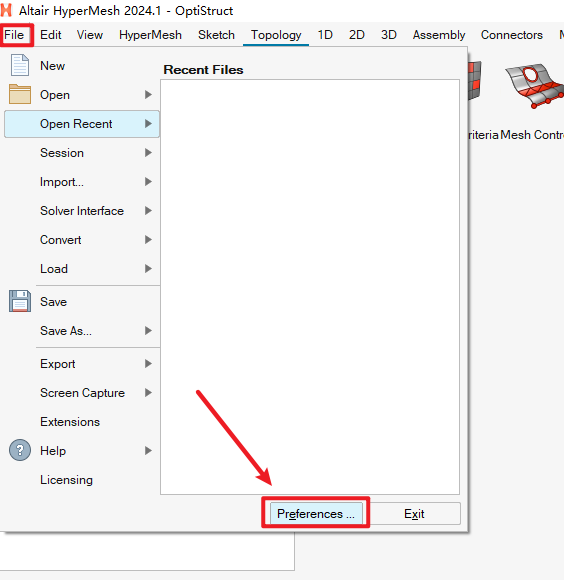Expand the Solver Interface submenu arrow
The width and height of the screenshot is (564, 580).
148,211
